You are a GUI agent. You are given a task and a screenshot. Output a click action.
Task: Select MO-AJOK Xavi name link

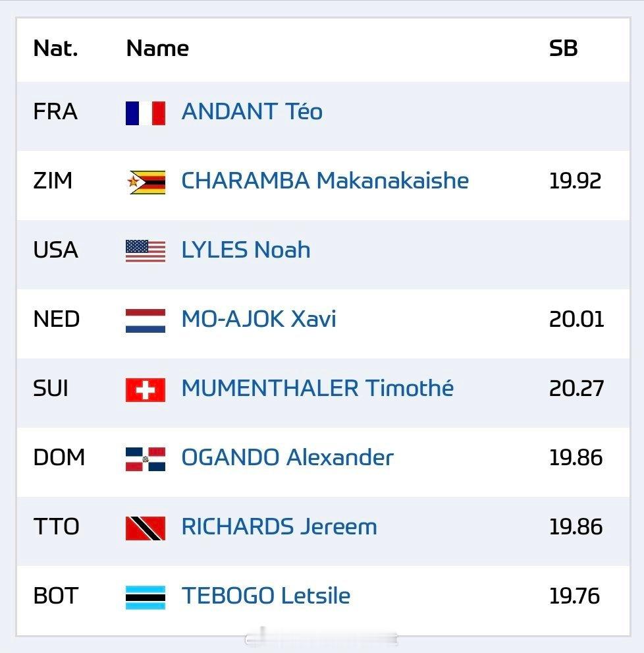[259, 319]
